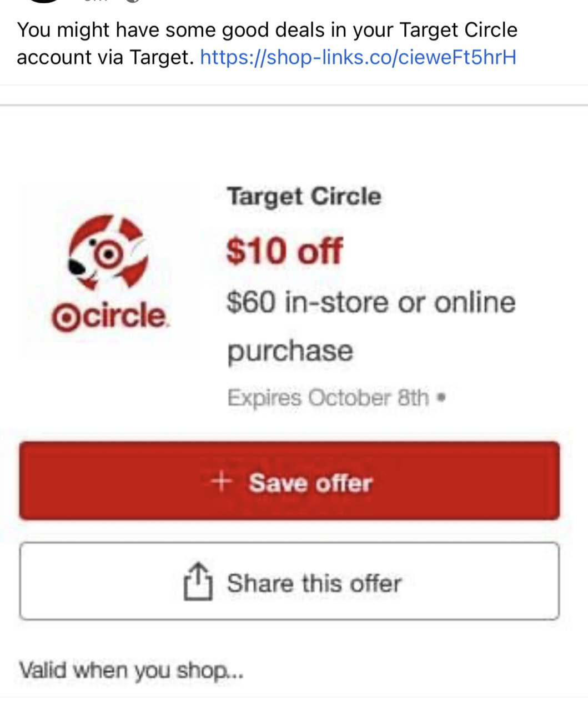Viewport: 588px width, 711px height.
Task: Select the Target Circle offer title
Action: point(304,197)
